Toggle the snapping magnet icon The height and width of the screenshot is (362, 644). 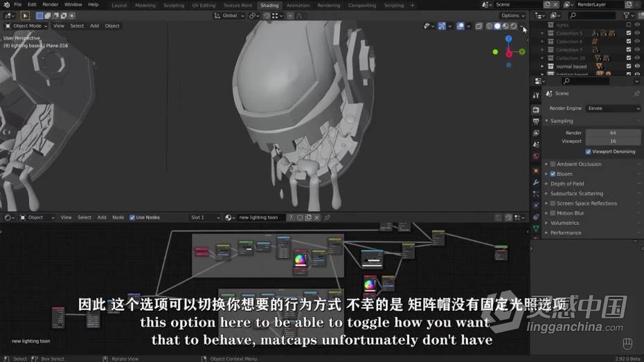click(x=267, y=16)
